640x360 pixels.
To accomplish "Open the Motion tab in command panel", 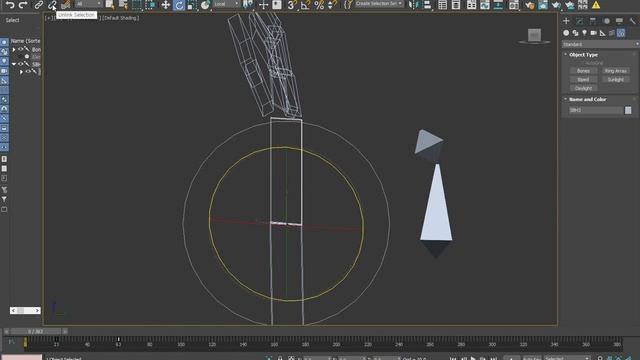I will pyautogui.click(x=606, y=21).
